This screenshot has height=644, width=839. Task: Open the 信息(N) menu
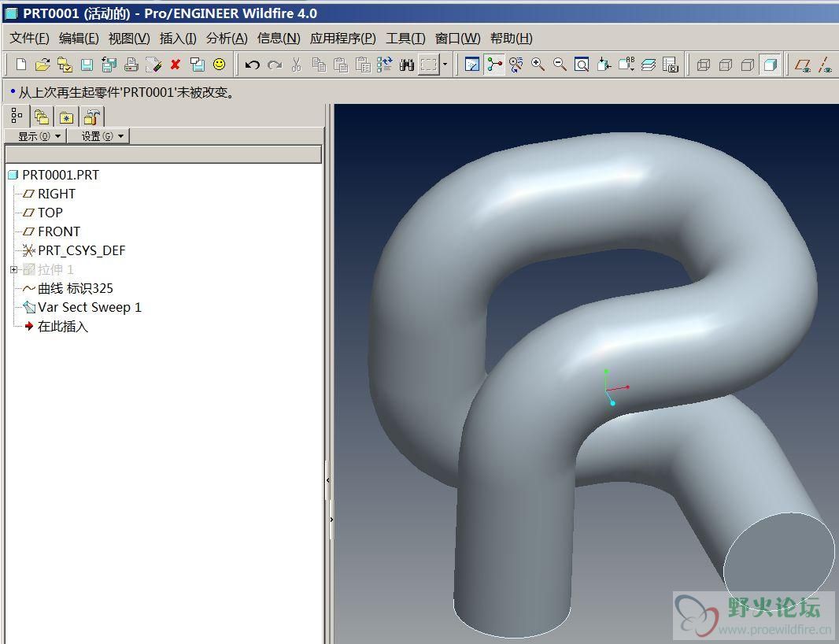[x=279, y=39]
